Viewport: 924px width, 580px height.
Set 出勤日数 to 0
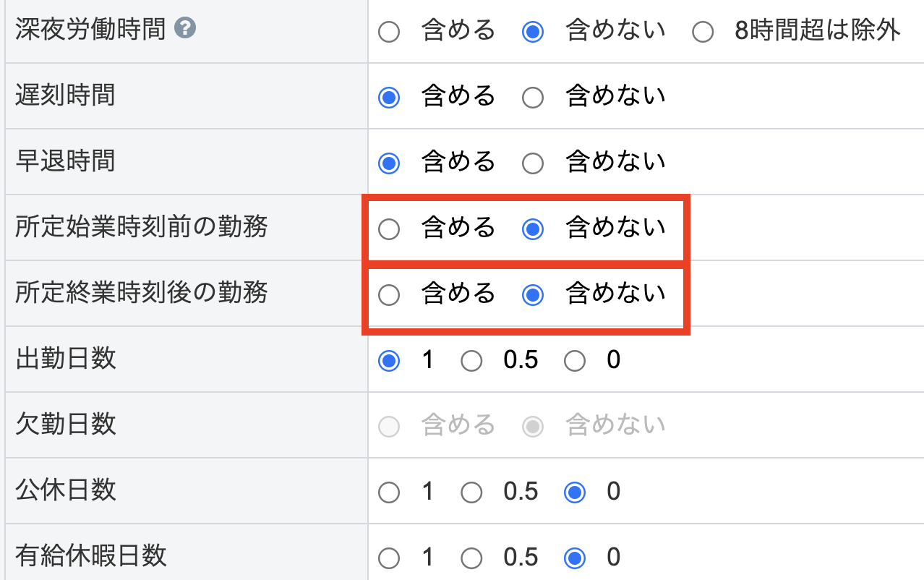[575, 361]
